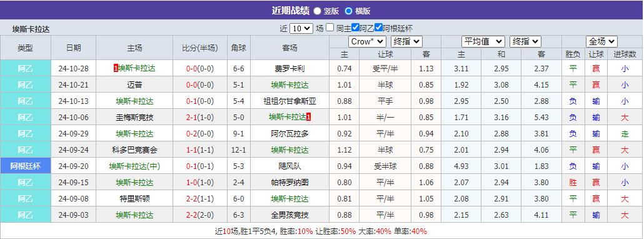Open the Crow* bookmaker dropdown

[367, 41]
